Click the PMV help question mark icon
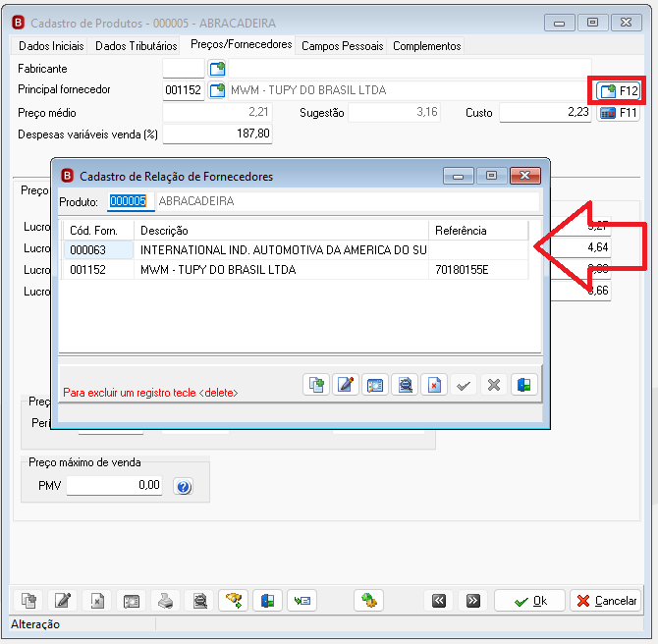This screenshot has height=644, width=658. click(x=184, y=487)
